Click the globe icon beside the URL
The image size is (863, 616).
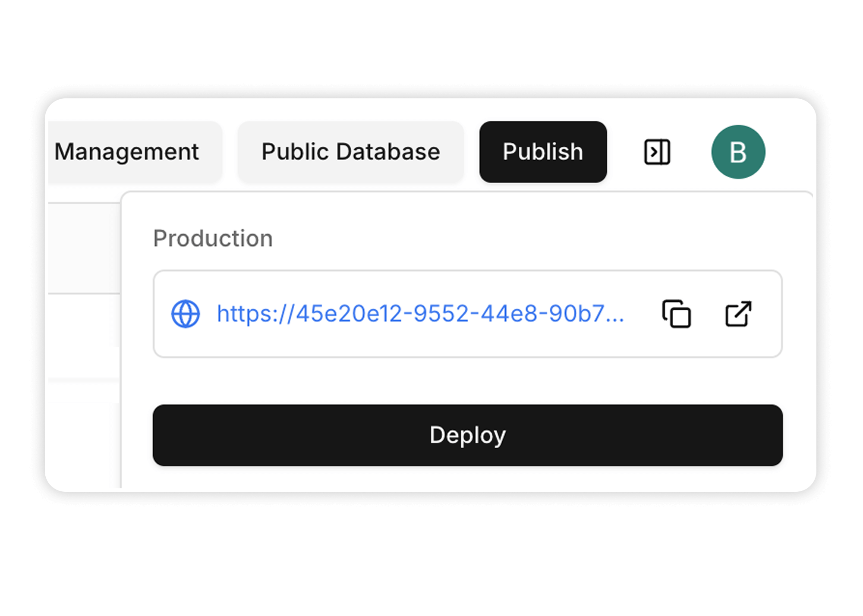pyautogui.click(x=186, y=314)
